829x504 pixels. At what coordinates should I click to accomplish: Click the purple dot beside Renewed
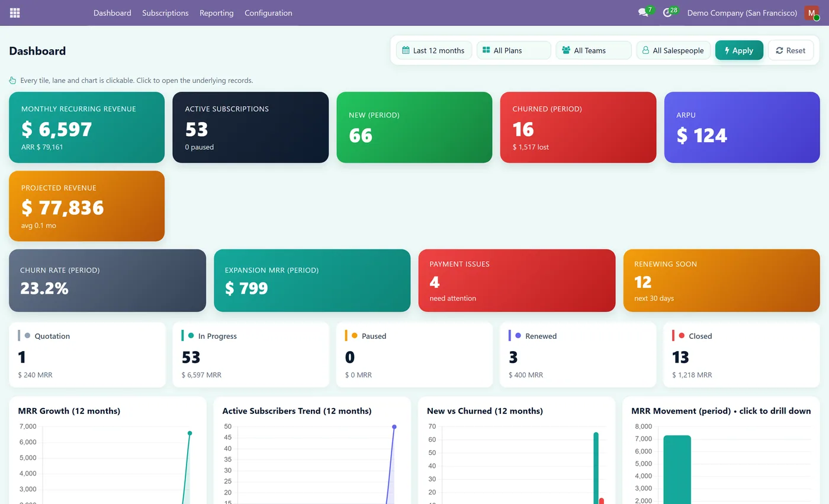[x=518, y=336]
